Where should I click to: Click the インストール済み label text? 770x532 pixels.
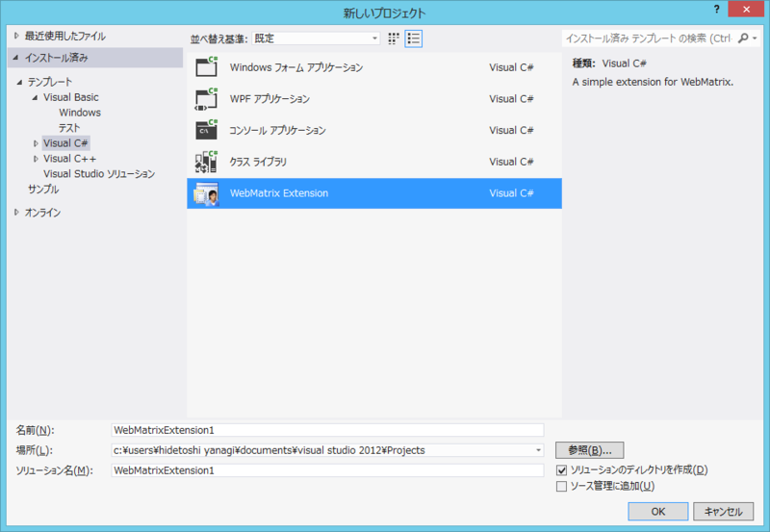pyautogui.click(x=57, y=58)
